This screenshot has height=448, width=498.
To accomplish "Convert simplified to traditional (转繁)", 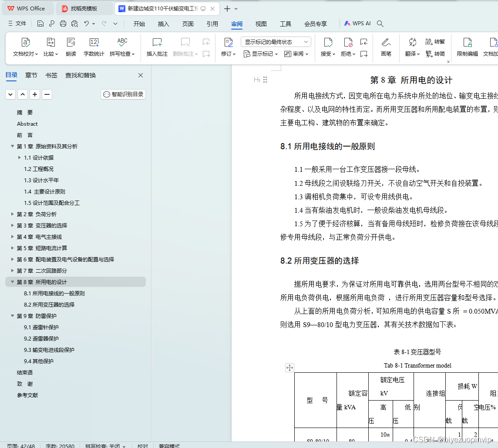I will [x=435, y=42].
